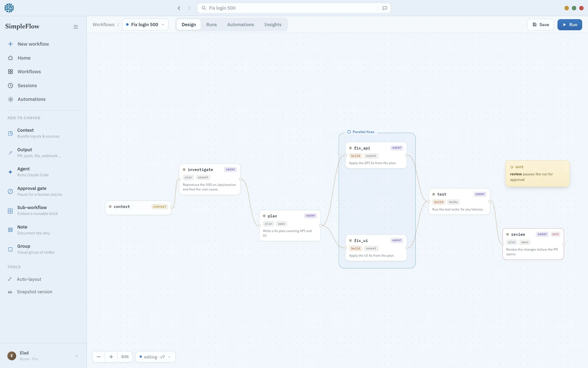
Task: Click the Run button
Action: pyautogui.click(x=569, y=25)
